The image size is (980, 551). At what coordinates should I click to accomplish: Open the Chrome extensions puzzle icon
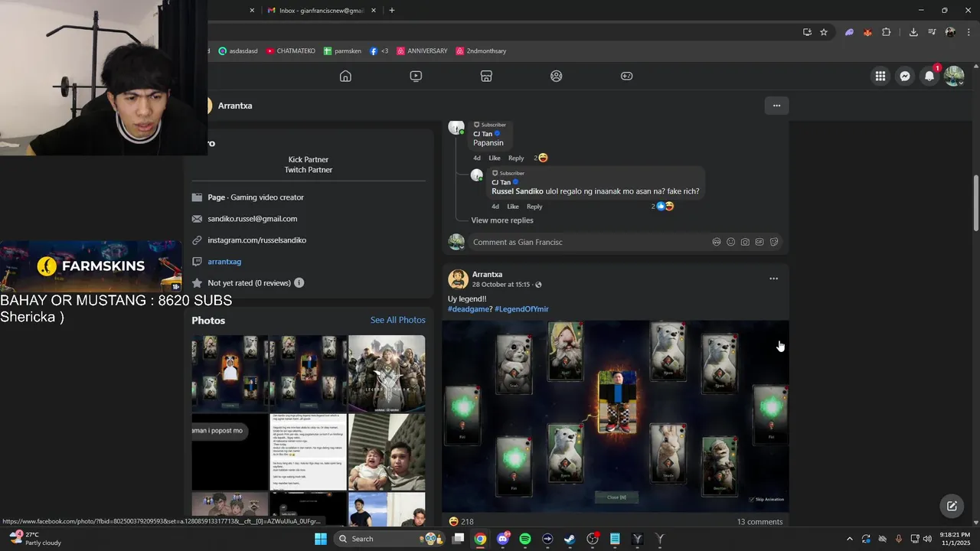pos(887,32)
